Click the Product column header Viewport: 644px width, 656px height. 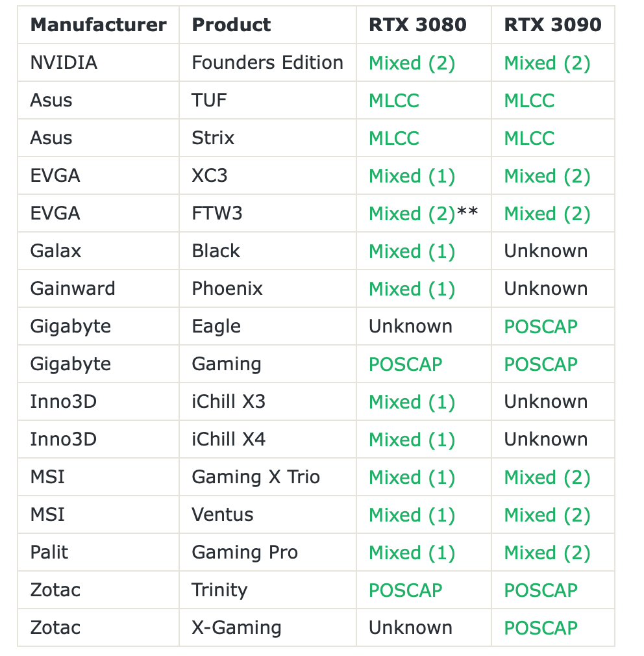(231, 25)
